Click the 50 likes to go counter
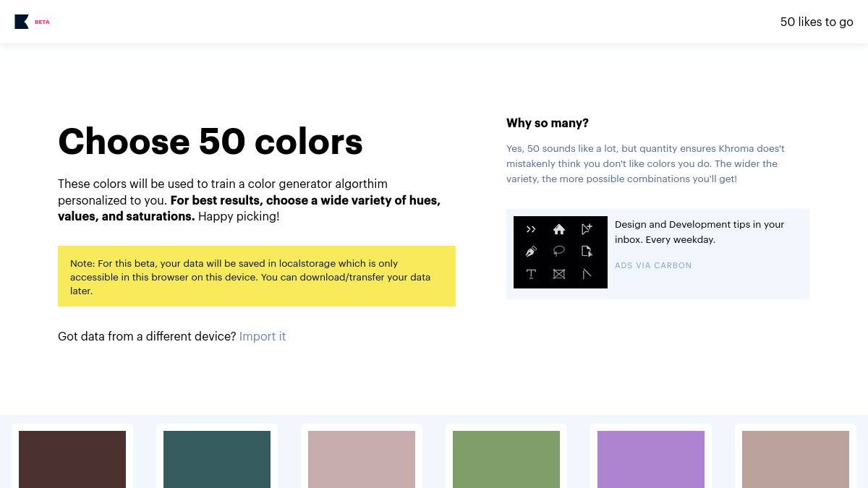Screen dimensions: 868x488 click(817, 22)
